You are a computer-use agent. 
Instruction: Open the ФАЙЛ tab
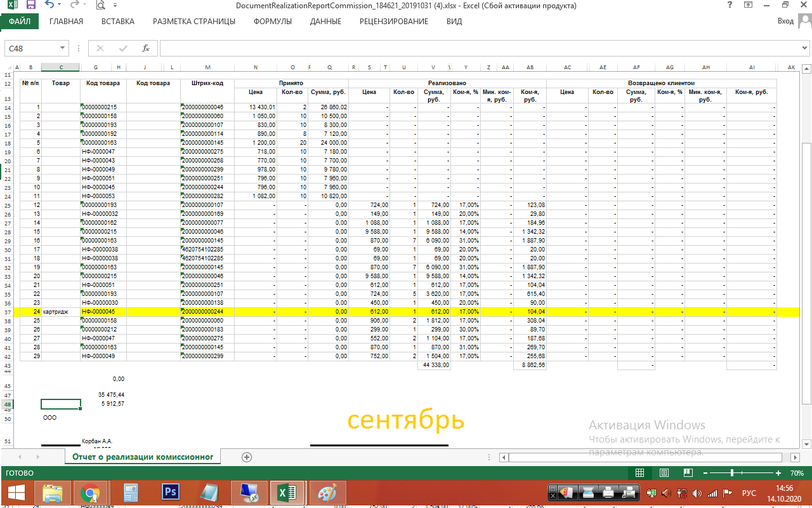pos(20,21)
